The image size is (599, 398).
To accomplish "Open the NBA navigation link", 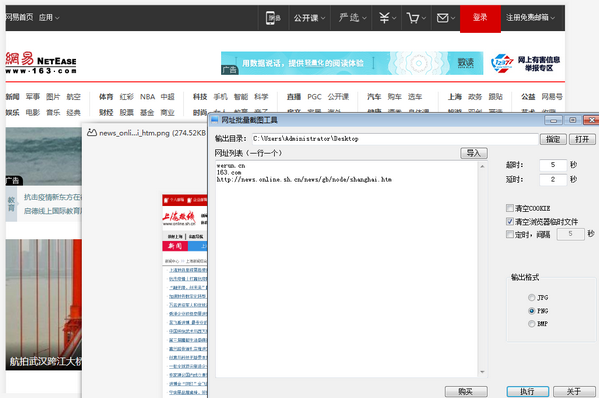I will click(147, 97).
